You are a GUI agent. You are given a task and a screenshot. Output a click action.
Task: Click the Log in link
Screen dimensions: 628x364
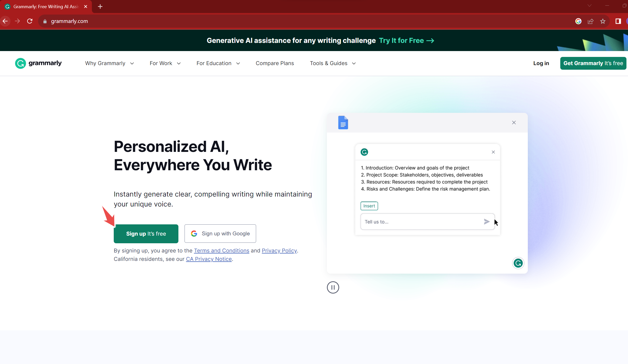(x=541, y=63)
